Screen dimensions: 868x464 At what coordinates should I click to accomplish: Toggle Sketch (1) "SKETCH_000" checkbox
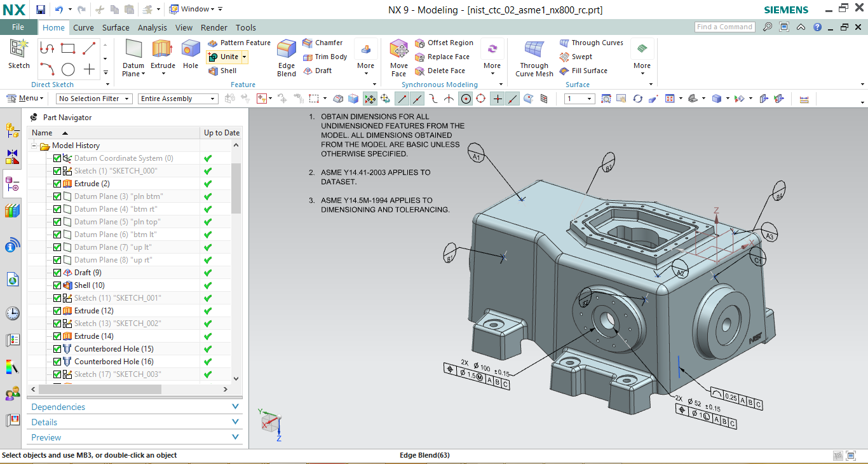click(x=57, y=171)
